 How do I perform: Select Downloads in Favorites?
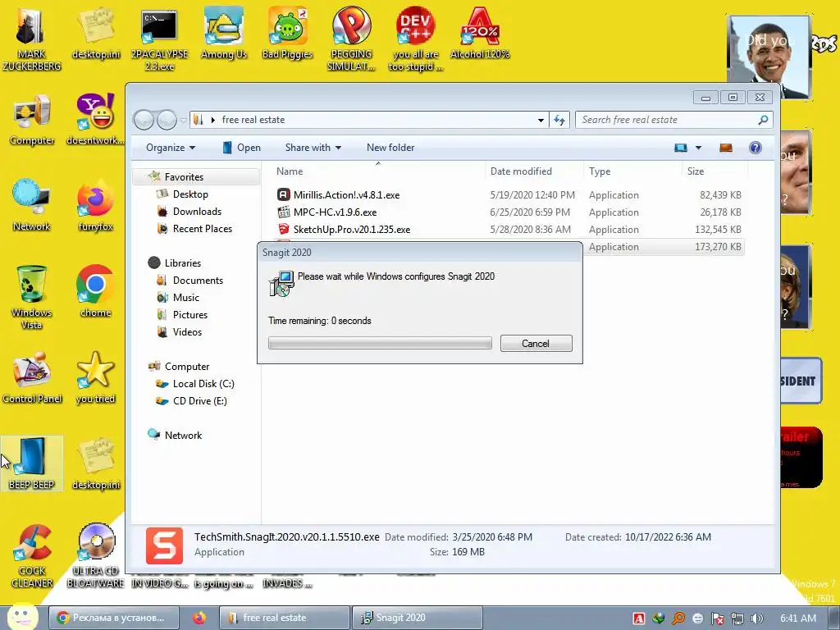click(x=197, y=212)
